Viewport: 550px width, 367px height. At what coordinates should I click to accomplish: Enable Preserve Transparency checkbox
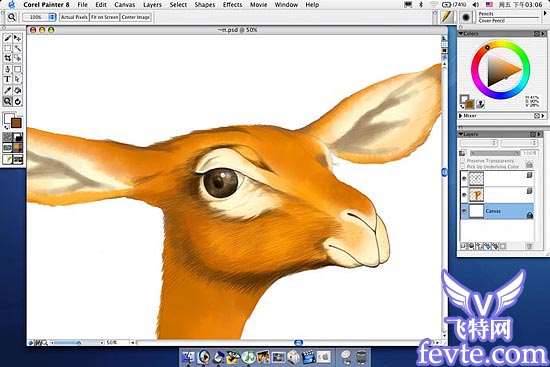[x=463, y=160]
